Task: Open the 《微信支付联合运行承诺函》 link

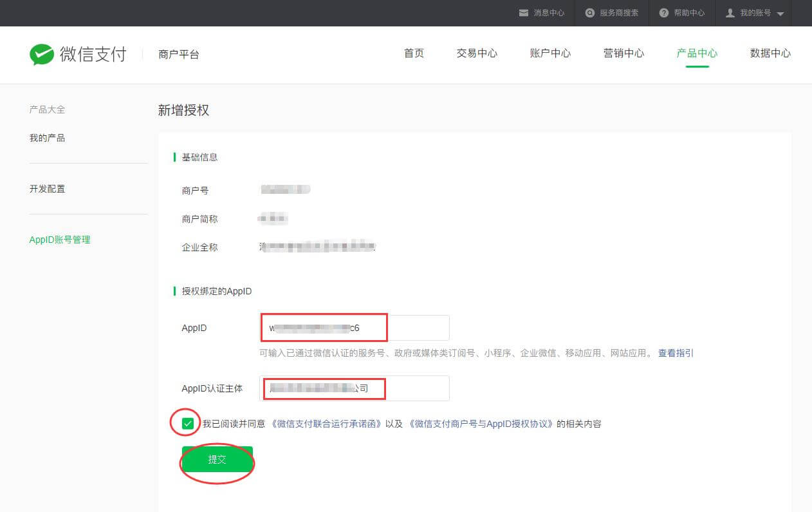Action: click(326, 424)
